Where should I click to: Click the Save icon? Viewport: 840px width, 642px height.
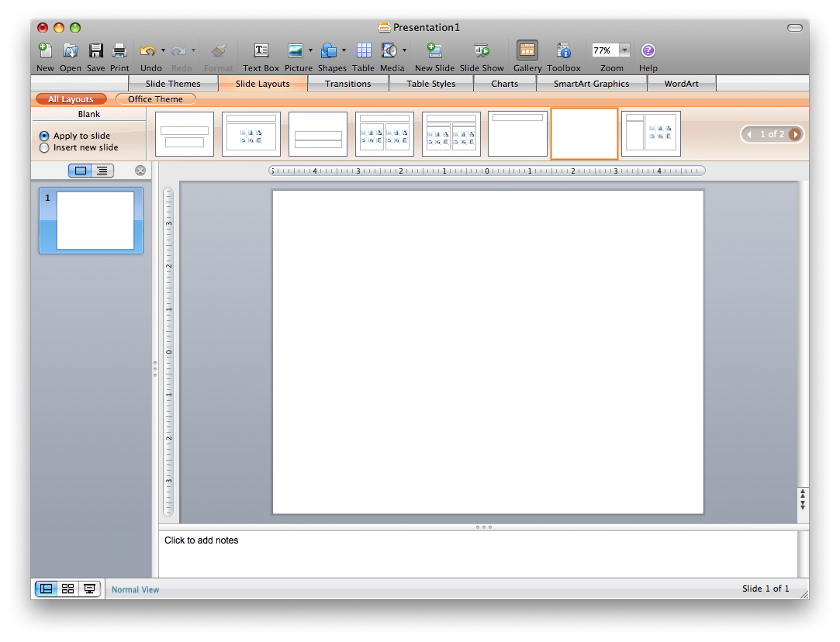tap(96, 51)
